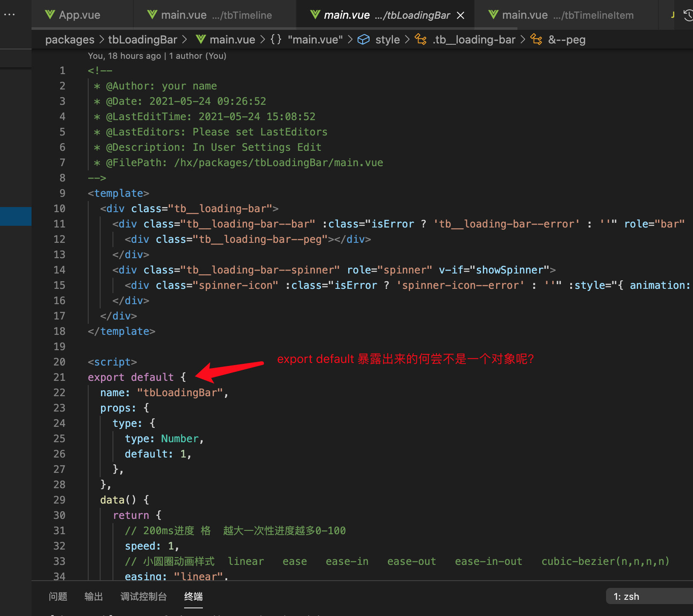Place cursor on export default line
693x616 pixels.
tap(137, 377)
